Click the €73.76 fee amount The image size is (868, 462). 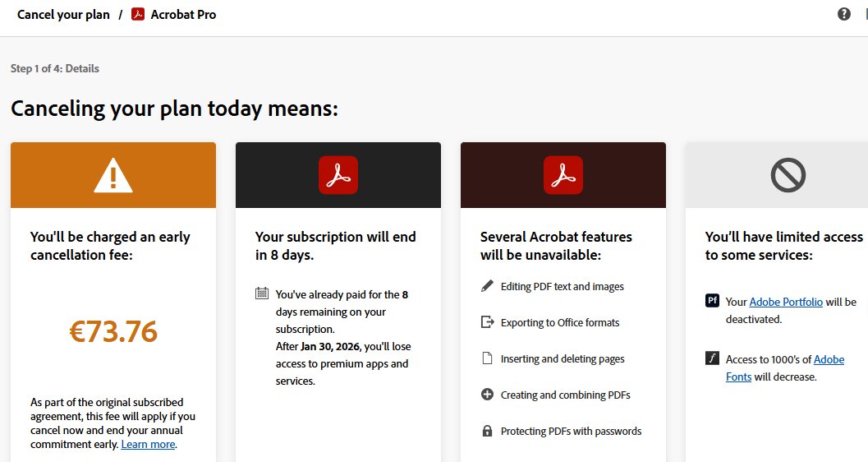(113, 331)
